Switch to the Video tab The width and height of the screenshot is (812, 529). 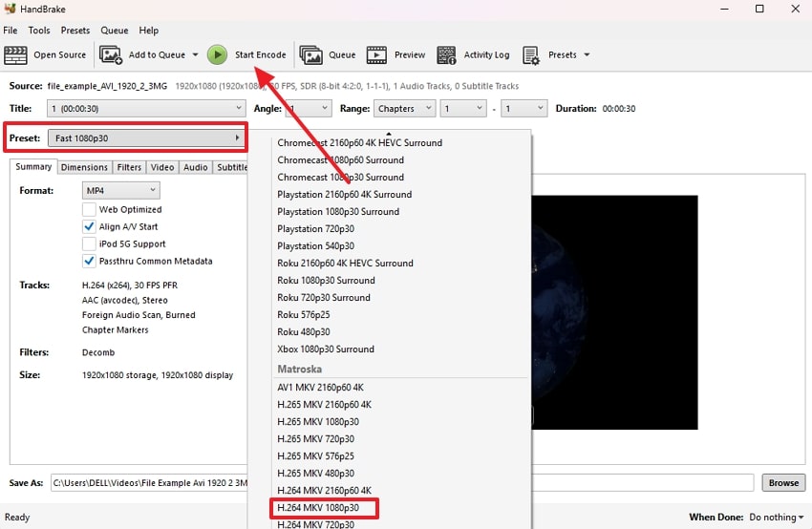click(162, 167)
